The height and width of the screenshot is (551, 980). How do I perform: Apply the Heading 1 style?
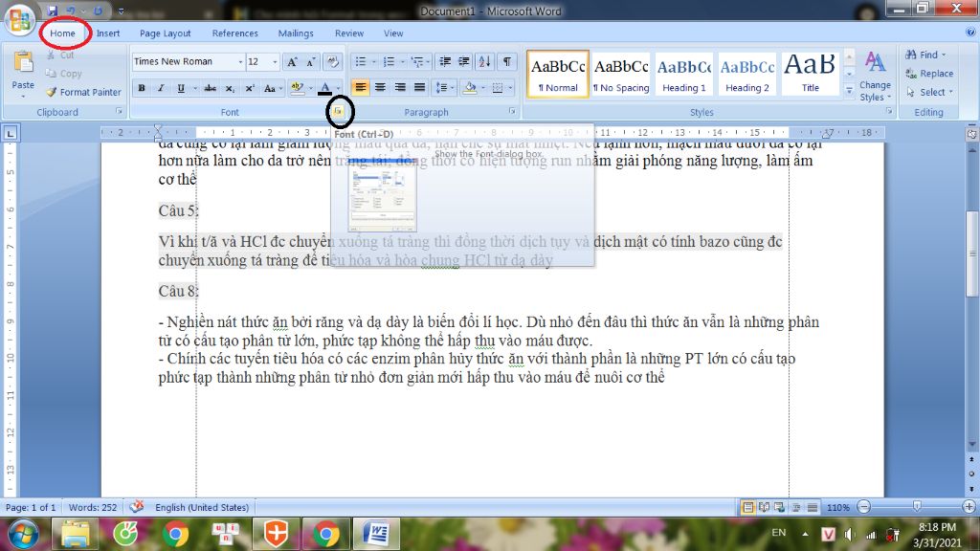[x=683, y=74]
